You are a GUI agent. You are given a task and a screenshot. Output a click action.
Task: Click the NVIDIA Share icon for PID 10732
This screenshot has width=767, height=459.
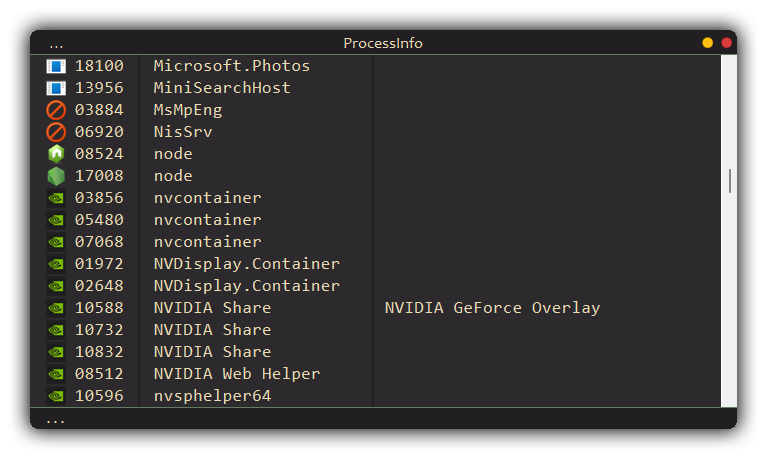(56, 330)
